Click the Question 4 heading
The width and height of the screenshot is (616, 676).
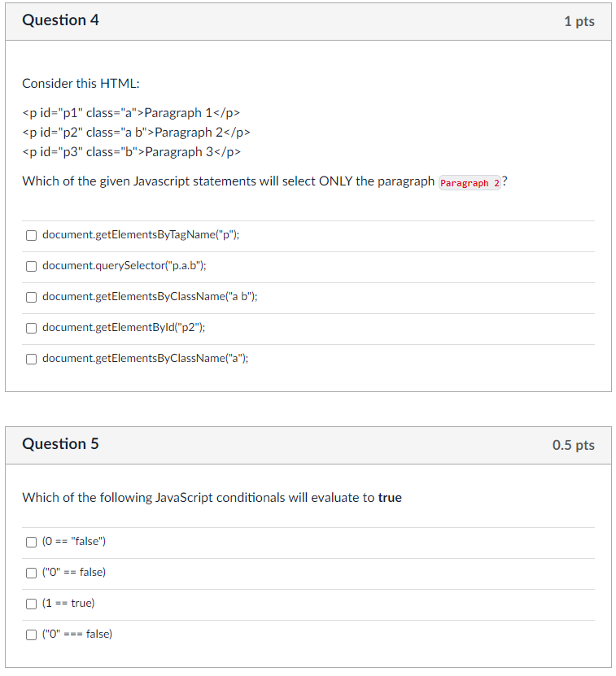tap(60, 20)
